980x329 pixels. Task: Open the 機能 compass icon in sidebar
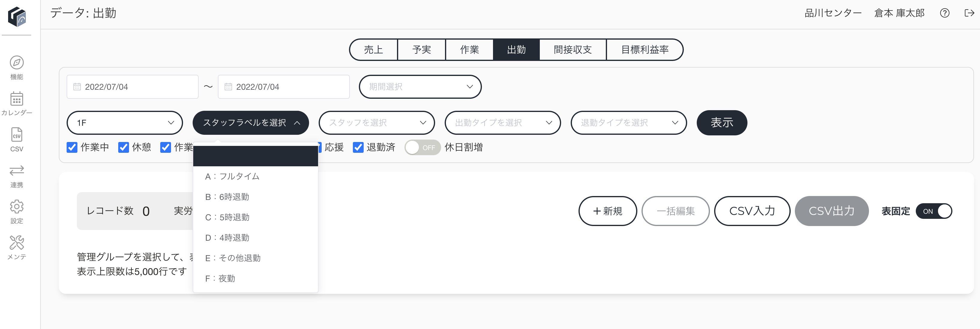[x=17, y=63]
